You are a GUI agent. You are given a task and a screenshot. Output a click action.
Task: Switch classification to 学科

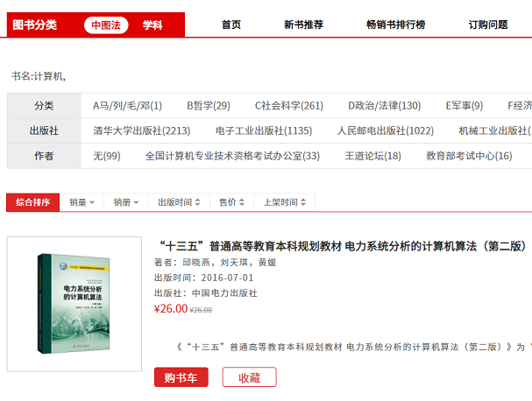[153, 25]
